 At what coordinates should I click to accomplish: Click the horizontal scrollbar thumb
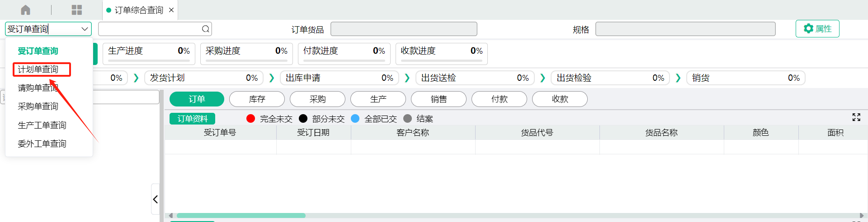coord(241,216)
